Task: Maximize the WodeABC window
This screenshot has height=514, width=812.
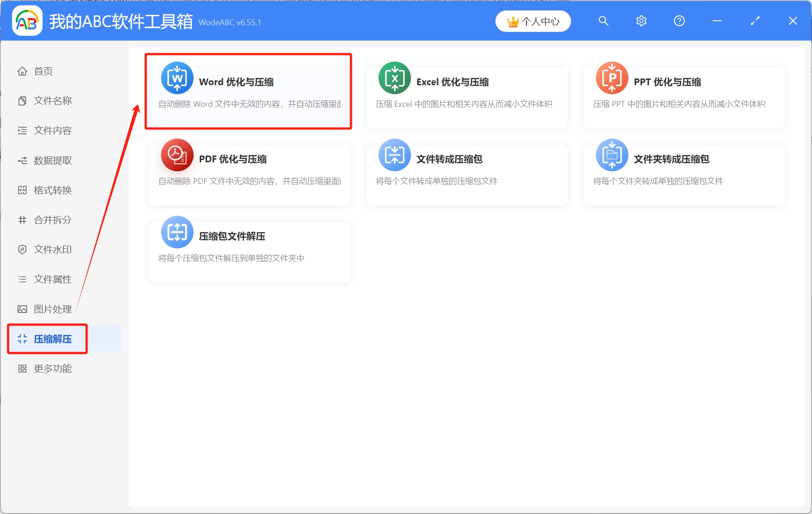Action: [755, 21]
